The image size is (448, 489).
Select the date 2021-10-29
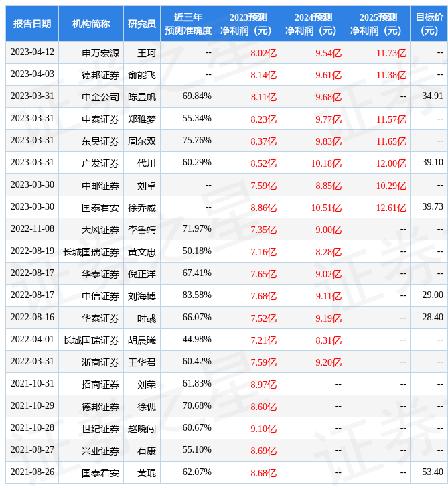tap(32, 407)
